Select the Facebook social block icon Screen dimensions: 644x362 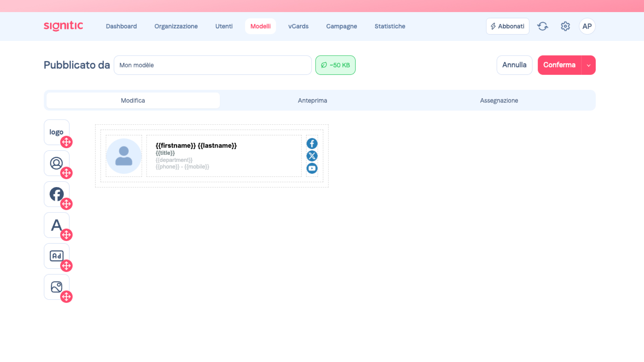[x=56, y=194]
